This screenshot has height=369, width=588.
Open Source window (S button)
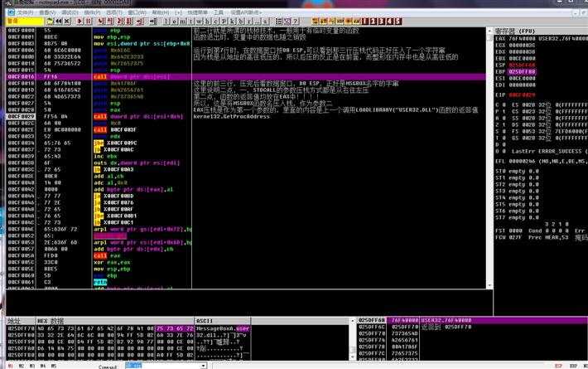click(x=266, y=22)
